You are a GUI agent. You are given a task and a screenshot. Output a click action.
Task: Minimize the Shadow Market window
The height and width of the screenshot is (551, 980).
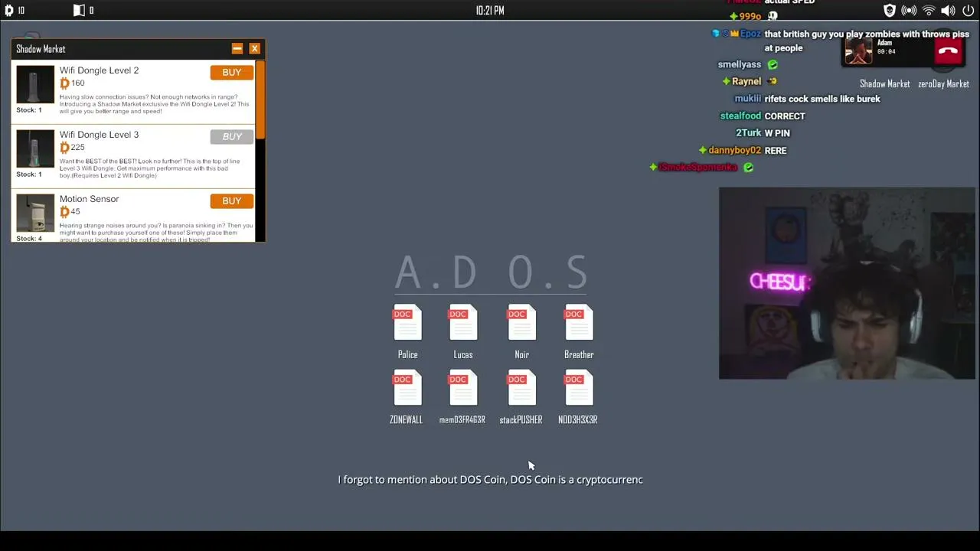coord(237,49)
